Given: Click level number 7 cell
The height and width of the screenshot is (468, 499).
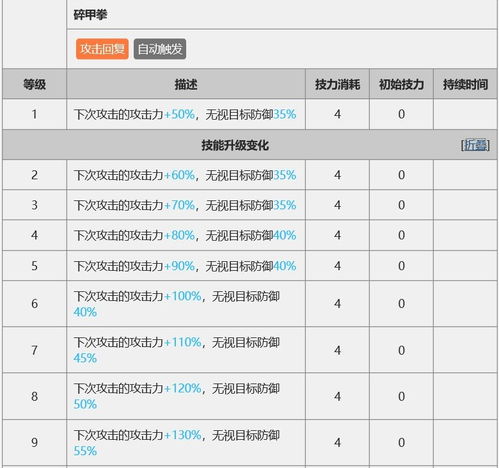Looking at the screenshot, I should (34, 350).
